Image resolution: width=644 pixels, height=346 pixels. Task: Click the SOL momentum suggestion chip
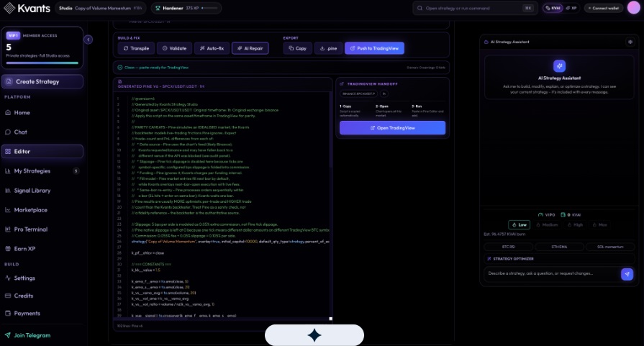(610, 247)
